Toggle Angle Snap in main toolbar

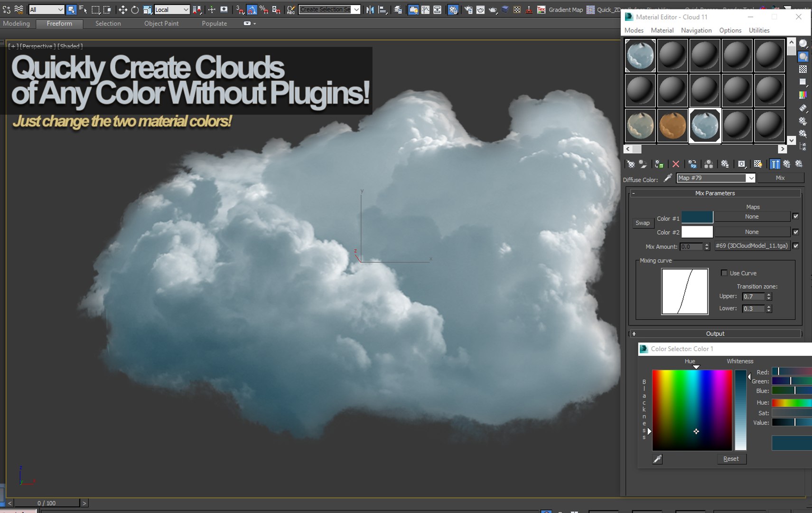252,9
